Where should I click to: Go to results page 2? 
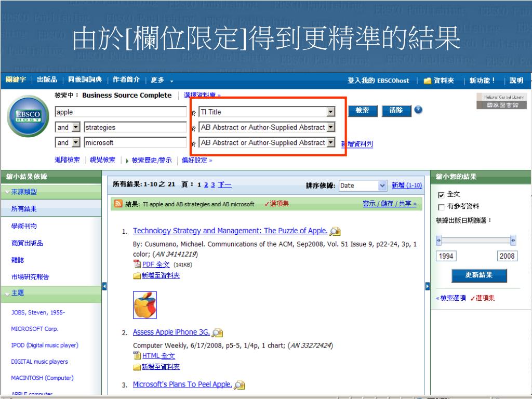pyautogui.click(x=206, y=185)
